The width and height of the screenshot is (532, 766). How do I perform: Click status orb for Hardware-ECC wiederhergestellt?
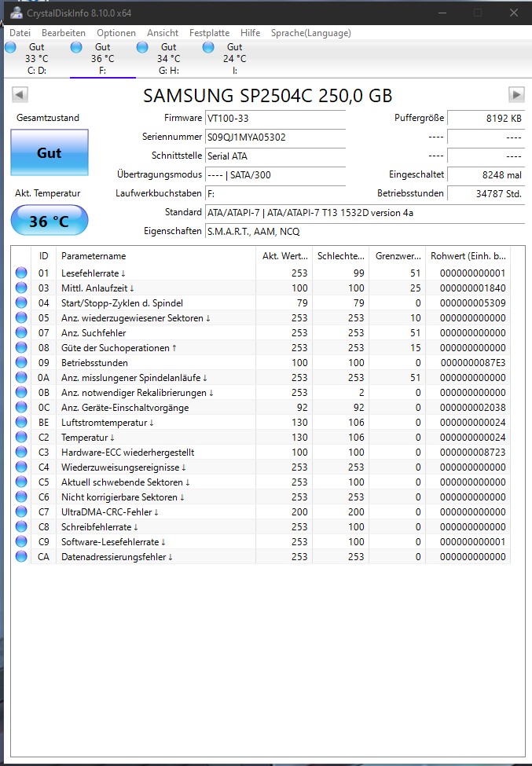[x=21, y=452]
